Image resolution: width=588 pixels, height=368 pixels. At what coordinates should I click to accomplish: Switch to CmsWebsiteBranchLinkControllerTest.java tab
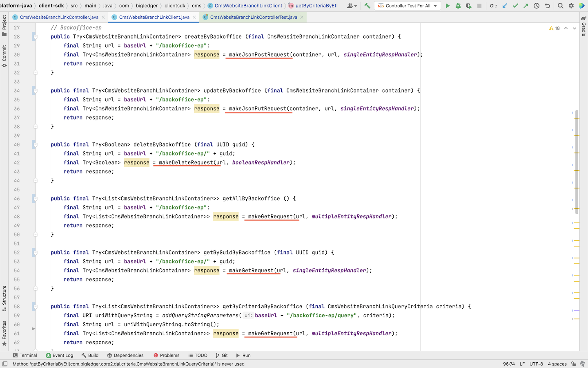coord(253,17)
